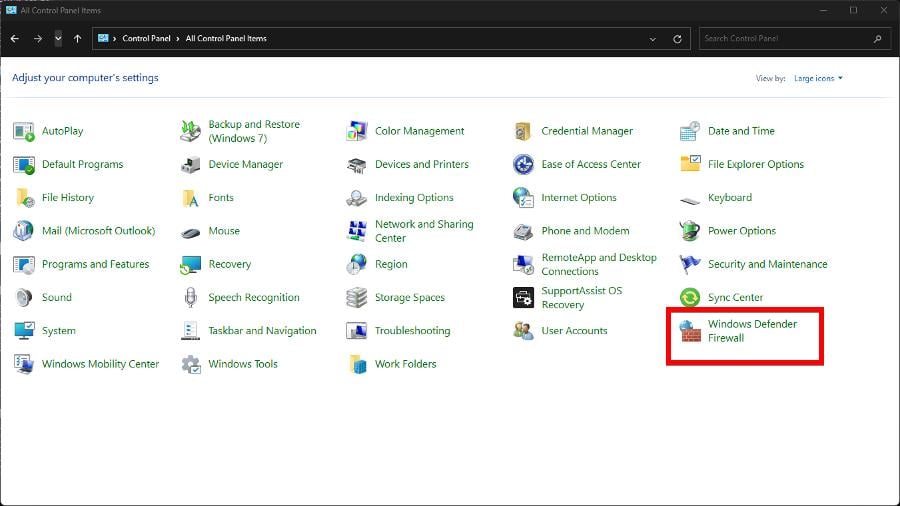900x506 pixels.
Task: Click the Windows Defender Firewall brick icon
Action: 689,331
